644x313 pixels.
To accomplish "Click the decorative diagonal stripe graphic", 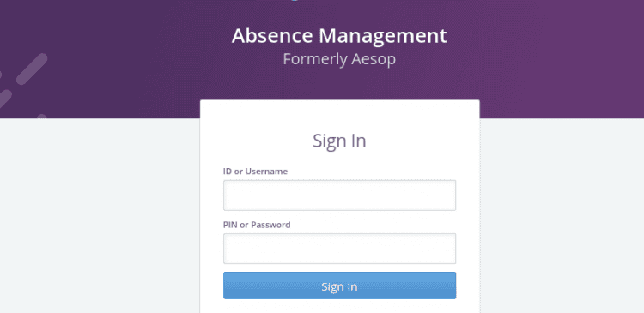I will (32, 69).
